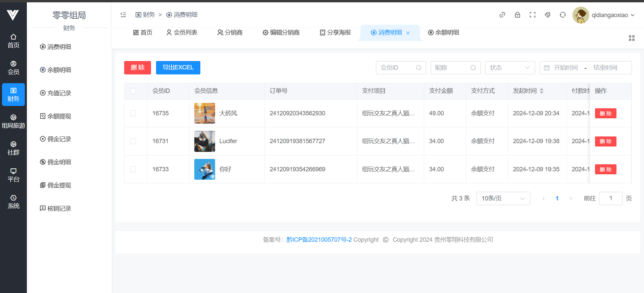
Task: Check the row for member 16733
Action: [x=133, y=169]
